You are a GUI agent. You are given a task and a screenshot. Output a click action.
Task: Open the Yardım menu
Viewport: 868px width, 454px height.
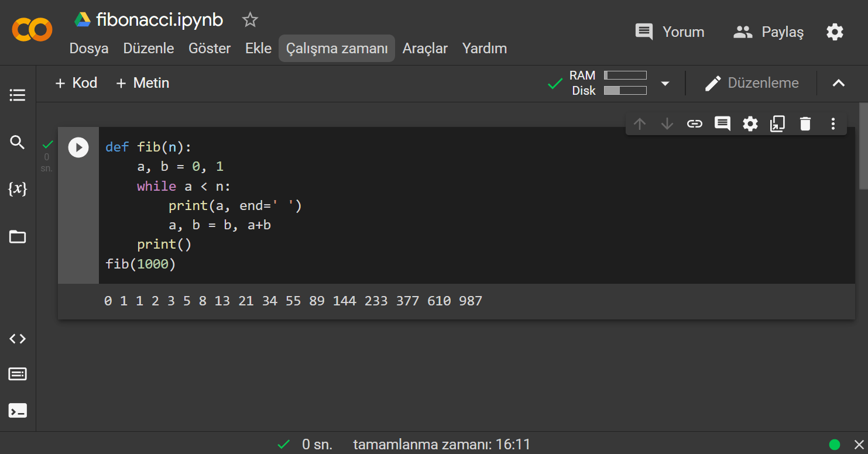click(x=485, y=49)
